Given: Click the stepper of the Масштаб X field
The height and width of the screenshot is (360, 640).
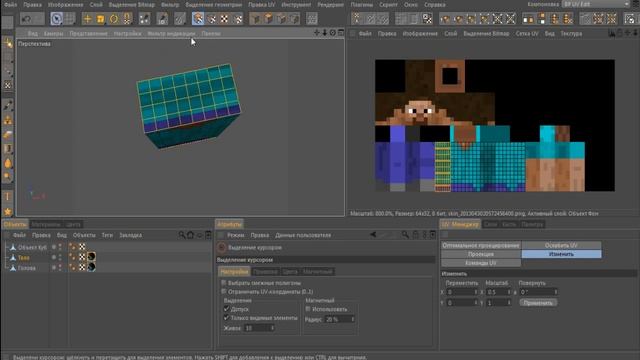Looking at the screenshot, I should coord(509,292).
